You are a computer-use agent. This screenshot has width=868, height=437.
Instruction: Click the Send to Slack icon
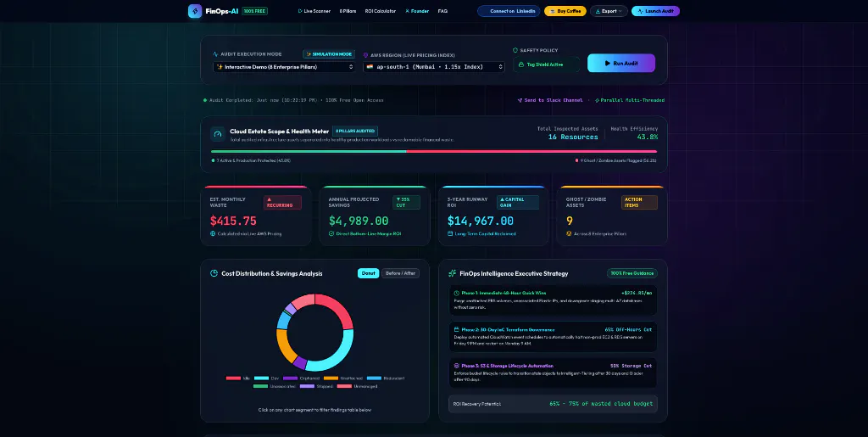pyautogui.click(x=520, y=100)
